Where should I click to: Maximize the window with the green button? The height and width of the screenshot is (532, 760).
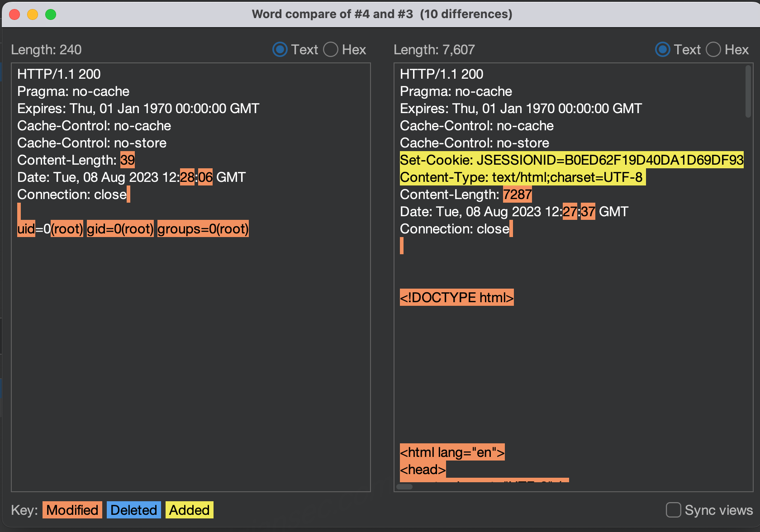[x=51, y=14]
